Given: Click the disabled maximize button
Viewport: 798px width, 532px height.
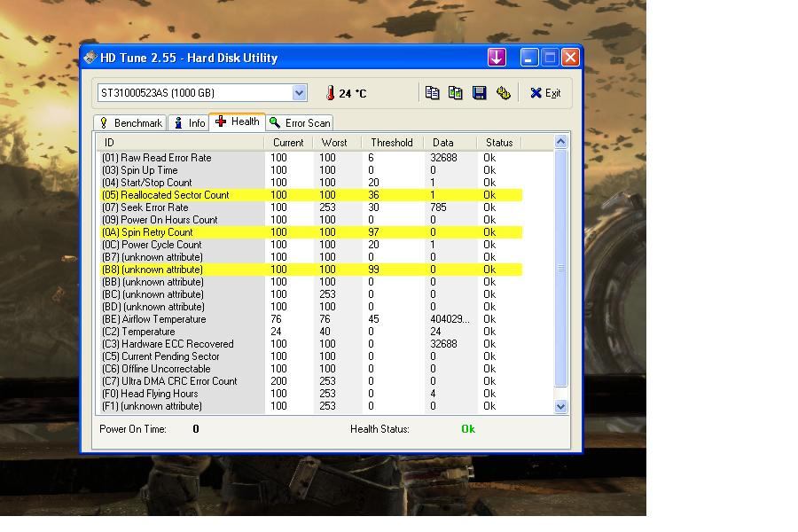Looking at the screenshot, I should click(x=550, y=57).
